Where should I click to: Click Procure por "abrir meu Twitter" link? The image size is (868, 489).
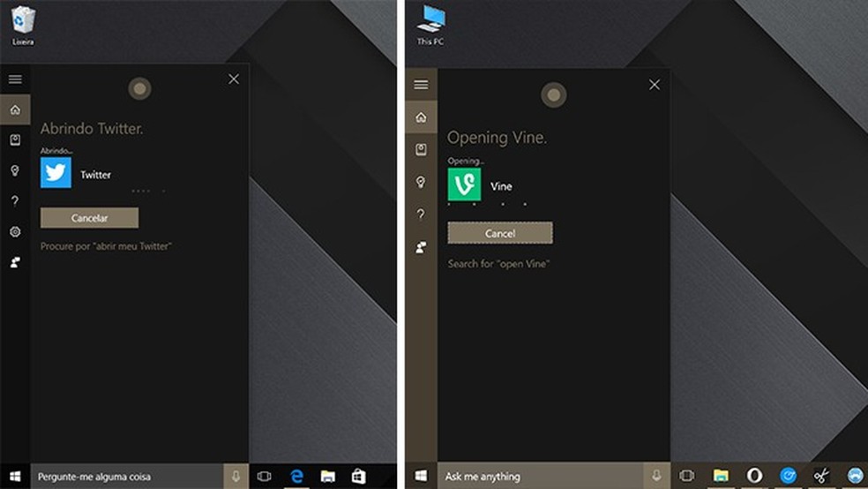click(x=106, y=246)
